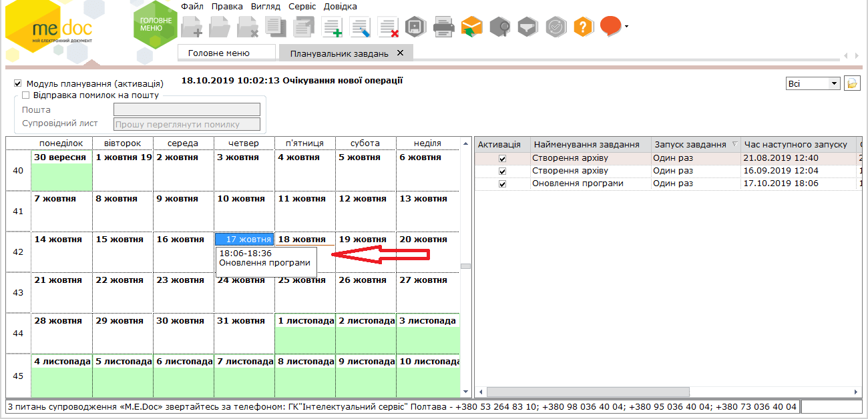Open the Всі filter dropdown

click(833, 83)
